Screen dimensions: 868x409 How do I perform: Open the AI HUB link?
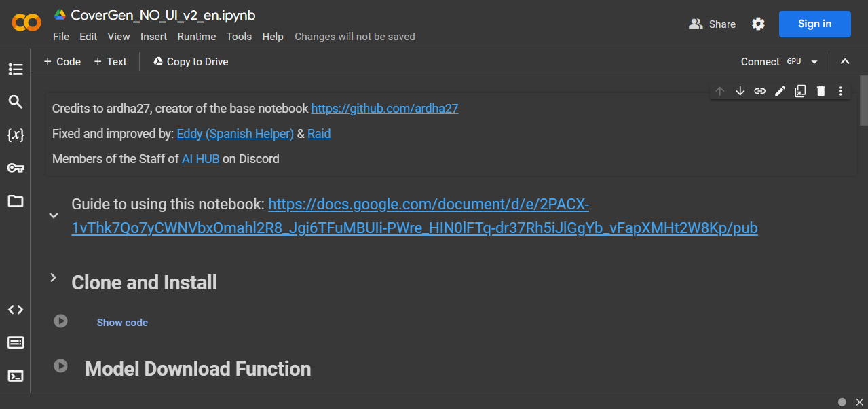tap(201, 159)
